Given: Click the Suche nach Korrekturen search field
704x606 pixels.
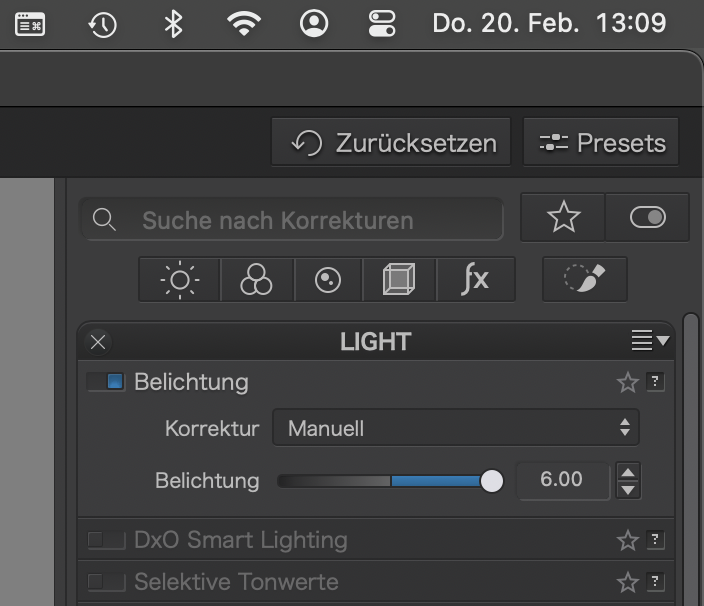Looking at the screenshot, I should click(291, 220).
